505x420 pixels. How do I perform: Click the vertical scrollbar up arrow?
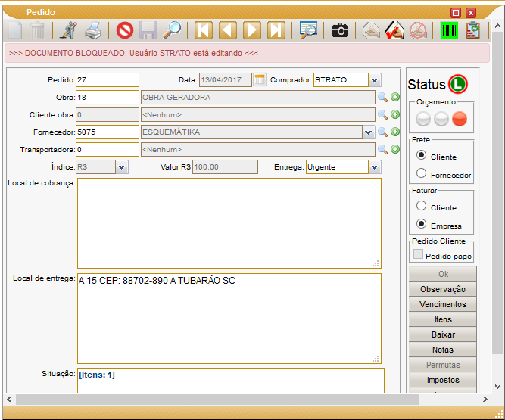[497, 26]
